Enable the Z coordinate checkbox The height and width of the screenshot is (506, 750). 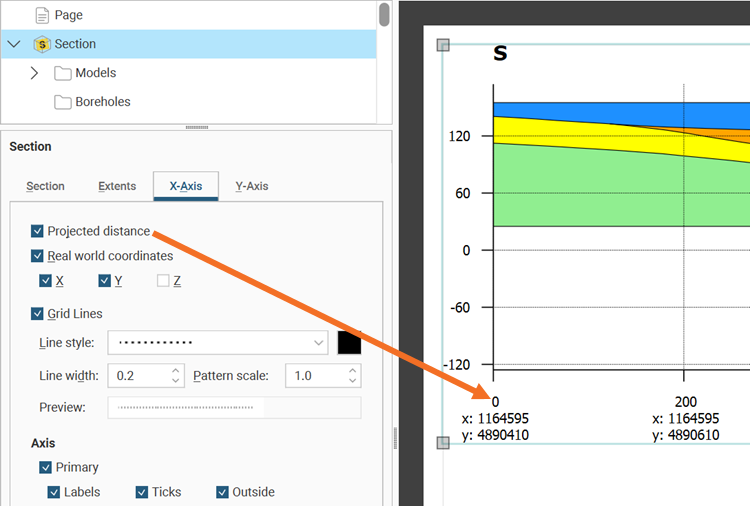(x=163, y=281)
